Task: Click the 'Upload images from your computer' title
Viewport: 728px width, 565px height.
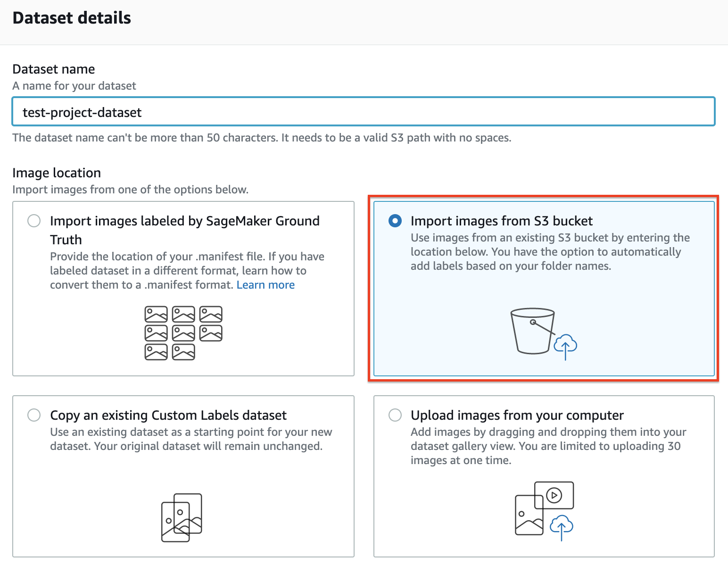Action: coord(517,415)
